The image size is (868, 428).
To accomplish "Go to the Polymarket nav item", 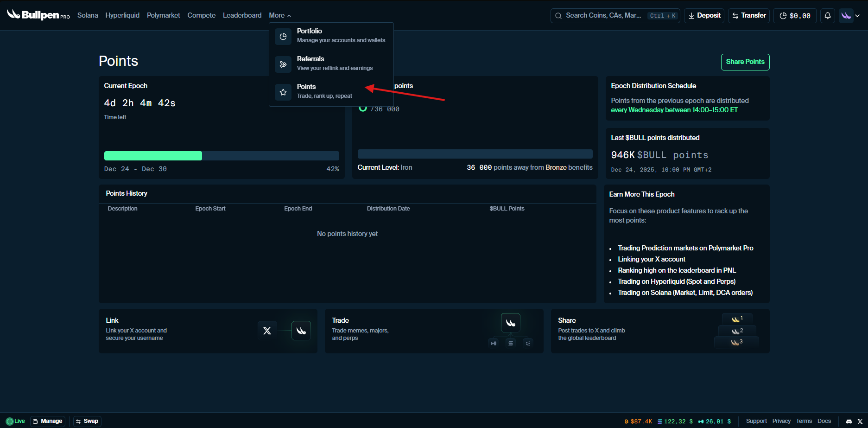I will (x=163, y=15).
